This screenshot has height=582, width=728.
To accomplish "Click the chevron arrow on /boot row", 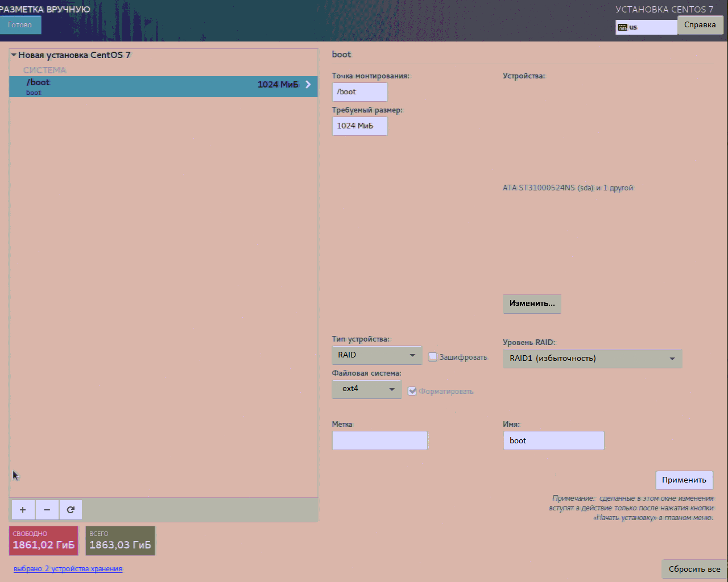I will pyautogui.click(x=308, y=84).
